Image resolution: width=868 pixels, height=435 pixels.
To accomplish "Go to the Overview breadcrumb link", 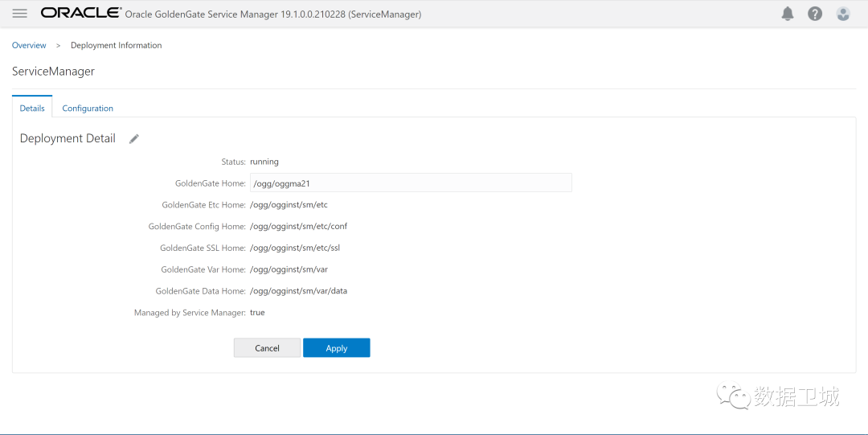I will point(29,46).
